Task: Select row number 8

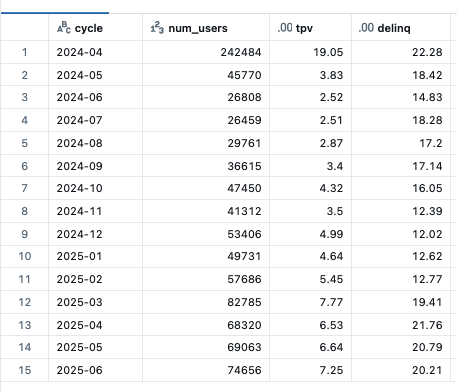Action: pos(24,211)
